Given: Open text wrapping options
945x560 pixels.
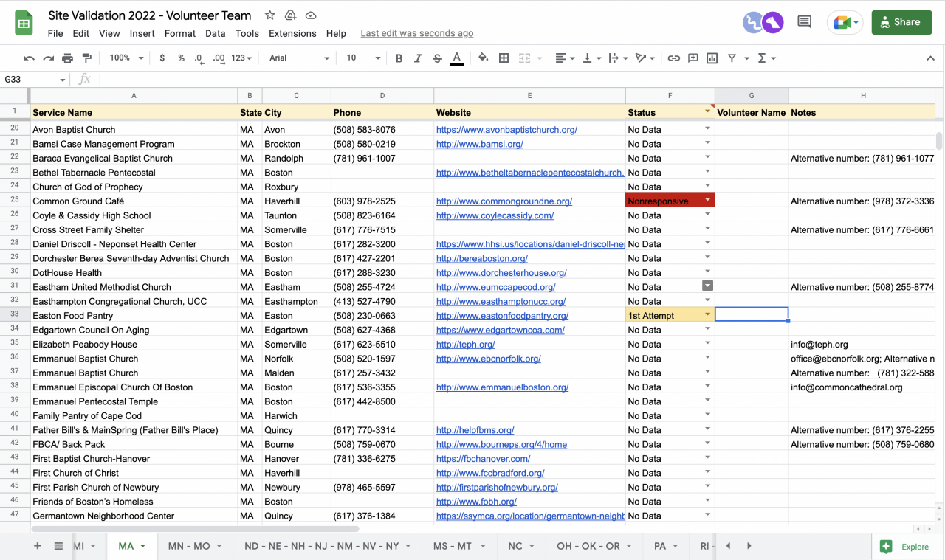Looking at the screenshot, I should click(617, 58).
